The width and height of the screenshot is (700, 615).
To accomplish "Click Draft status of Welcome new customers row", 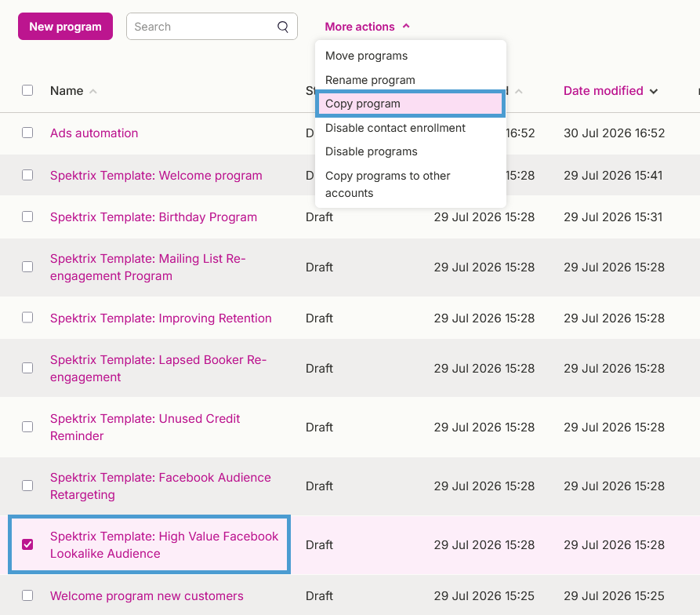I will pyautogui.click(x=319, y=596).
